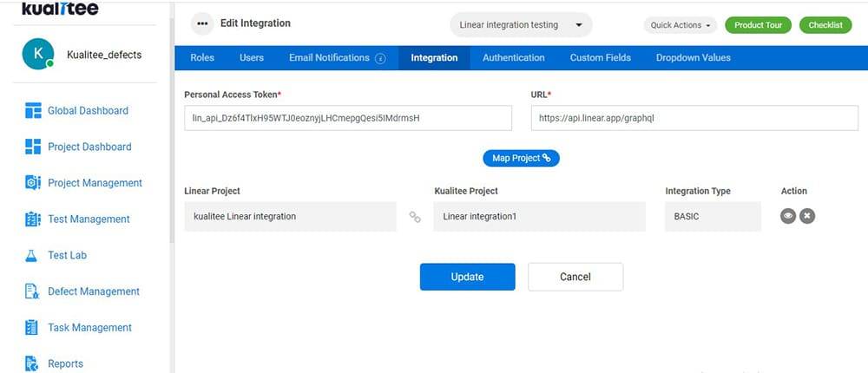Open Project Dashboard from the sidebar

click(x=89, y=147)
